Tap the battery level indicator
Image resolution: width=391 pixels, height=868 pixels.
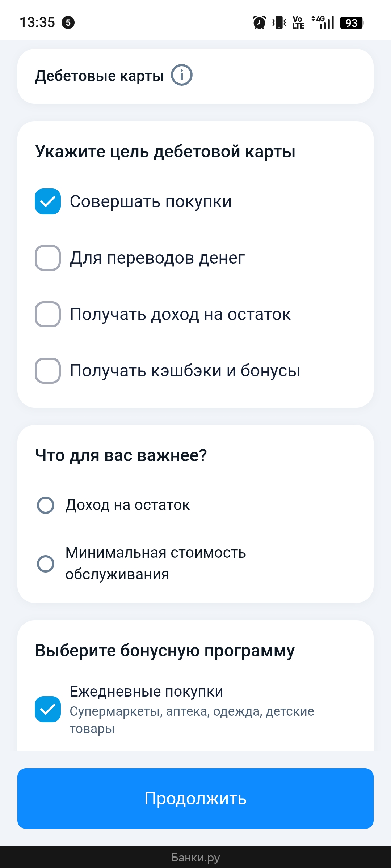pos(351,23)
